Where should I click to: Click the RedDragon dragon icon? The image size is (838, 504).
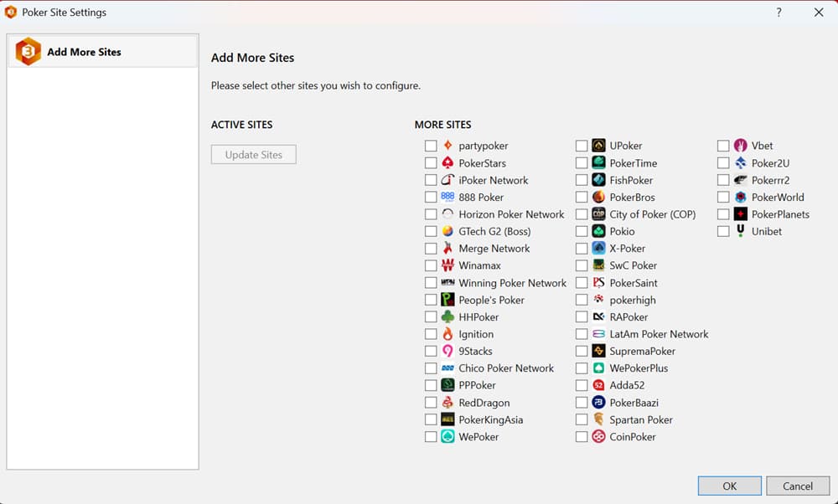tap(447, 402)
